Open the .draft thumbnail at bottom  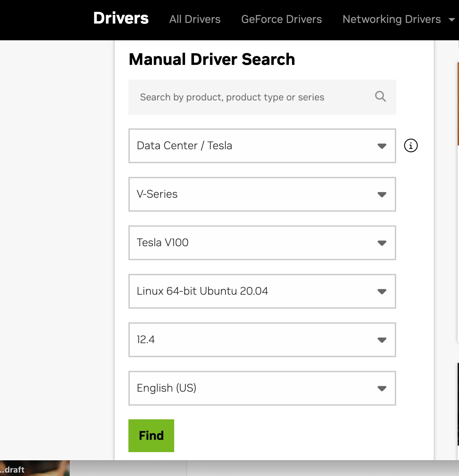pos(34,468)
